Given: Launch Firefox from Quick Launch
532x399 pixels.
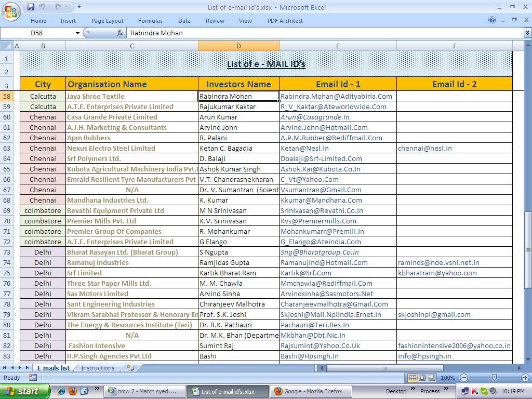Looking at the screenshot, I should [x=73, y=391].
